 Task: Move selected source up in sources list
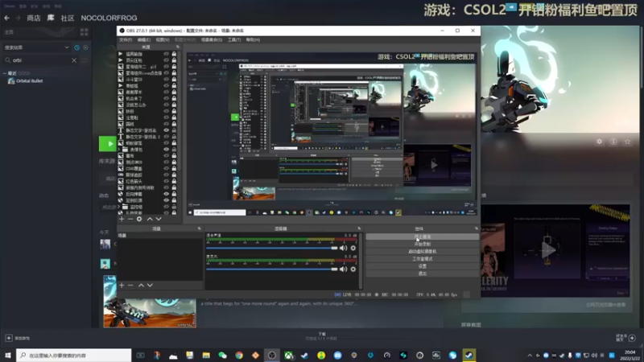coord(150,219)
